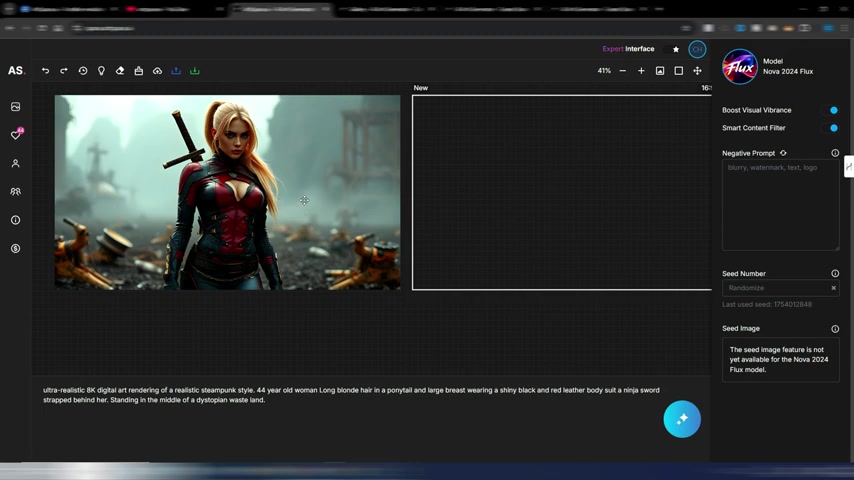Click the square frame icon
854x480 pixels.
click(x=679, y=71)
